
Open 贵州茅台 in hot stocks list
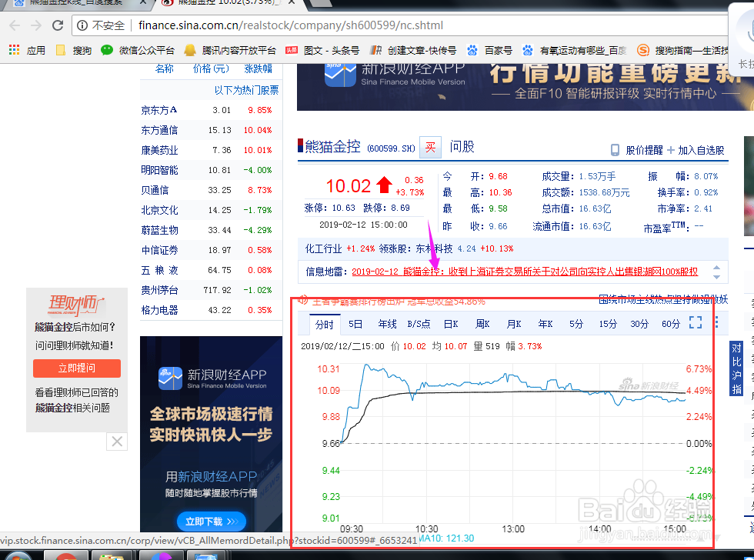[x=159, y=290]
